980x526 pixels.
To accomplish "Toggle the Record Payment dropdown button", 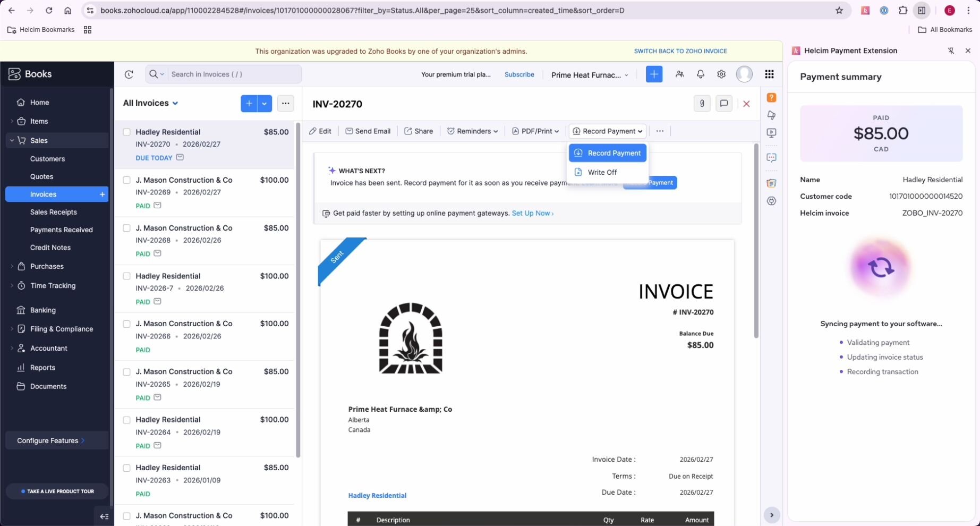I will pyautogui.click(x=607, y=131).
